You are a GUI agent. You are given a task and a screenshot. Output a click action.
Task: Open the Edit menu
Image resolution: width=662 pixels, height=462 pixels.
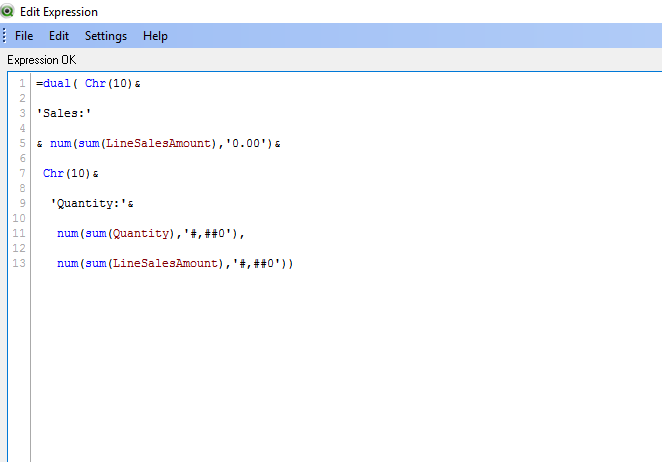coord(59,36)
